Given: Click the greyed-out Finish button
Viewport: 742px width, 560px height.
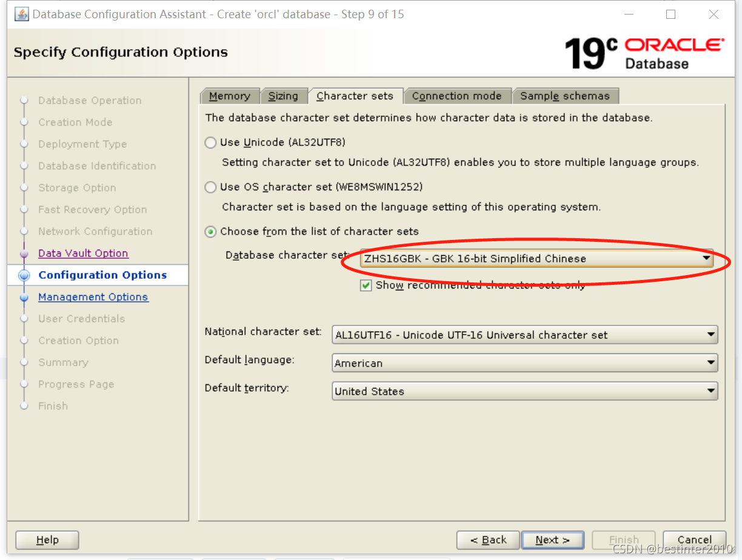Looking at the screenshot, I should tap(624, 540).
